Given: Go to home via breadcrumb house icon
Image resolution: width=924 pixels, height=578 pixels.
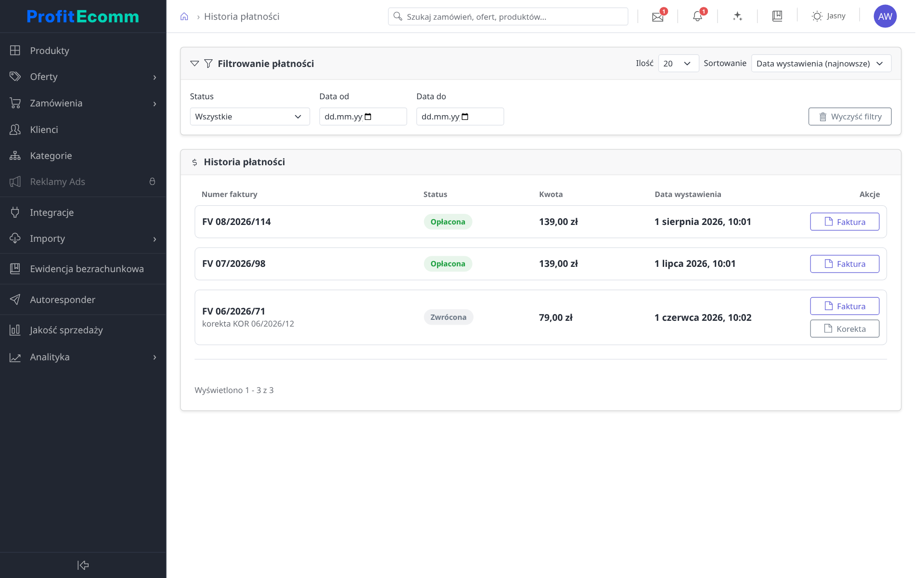Looking at the screenshot, I should click(x=184, y=16).
